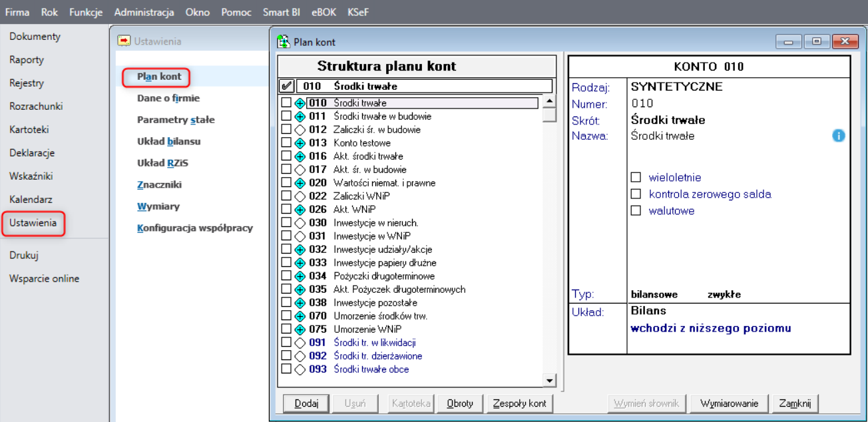Screen dimensions: 868x422
Task: Expand account 020 Wartości niemat. i prawne
Action: tap(300, 183)
